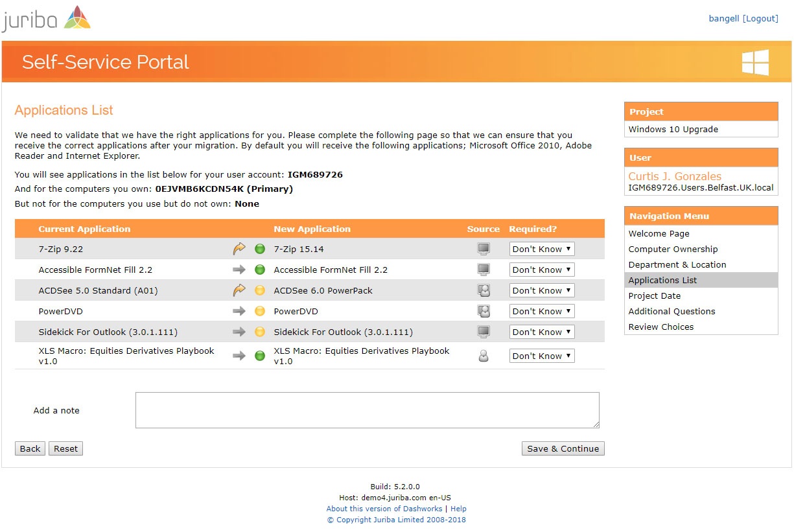Click the Back button
This screenshot has width=794, height=532.
click(x=30, y=448)
